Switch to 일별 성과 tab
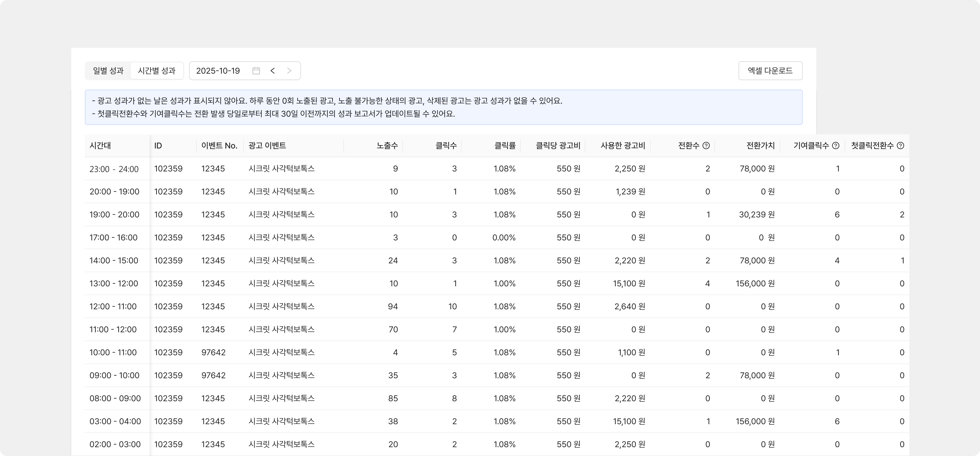 [108, 71]
